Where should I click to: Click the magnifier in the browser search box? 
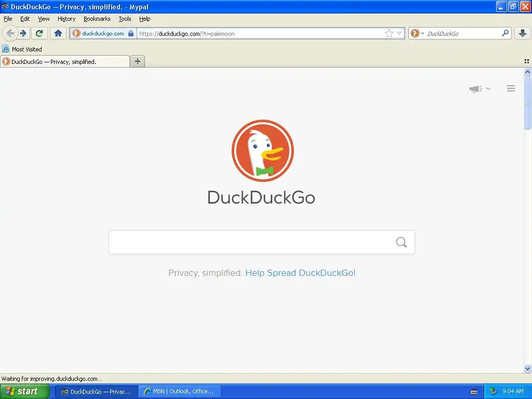[505, 33]
